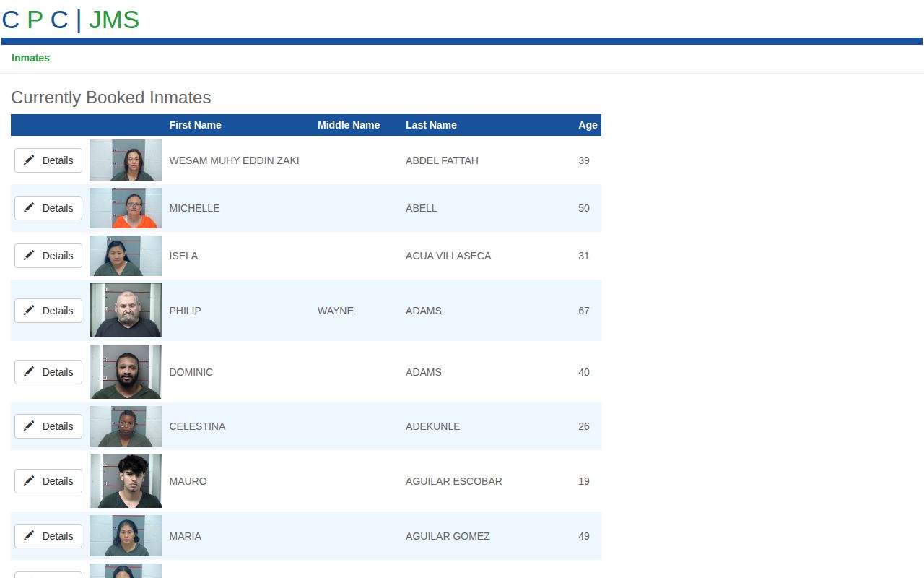The height and width of the screenshot is (578, 924).
Task: Open Details label for Wesam Abdel Fattah
Action: [x=58, y=160]
